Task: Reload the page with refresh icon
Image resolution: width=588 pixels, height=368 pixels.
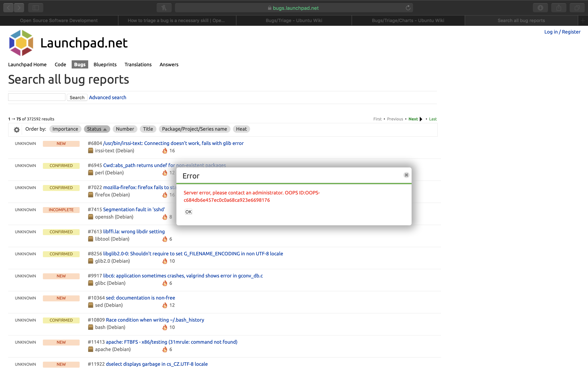Action: (408, 8)
